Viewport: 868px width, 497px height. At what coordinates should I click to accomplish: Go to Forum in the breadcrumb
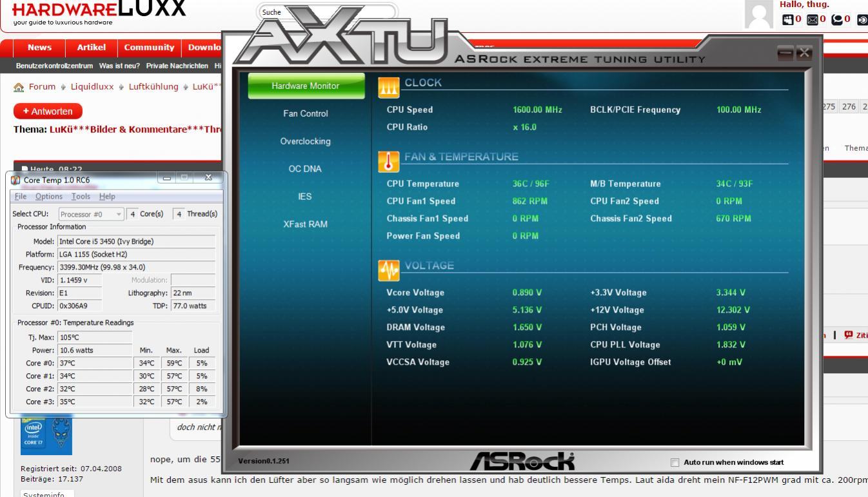(x=42, y=87)
